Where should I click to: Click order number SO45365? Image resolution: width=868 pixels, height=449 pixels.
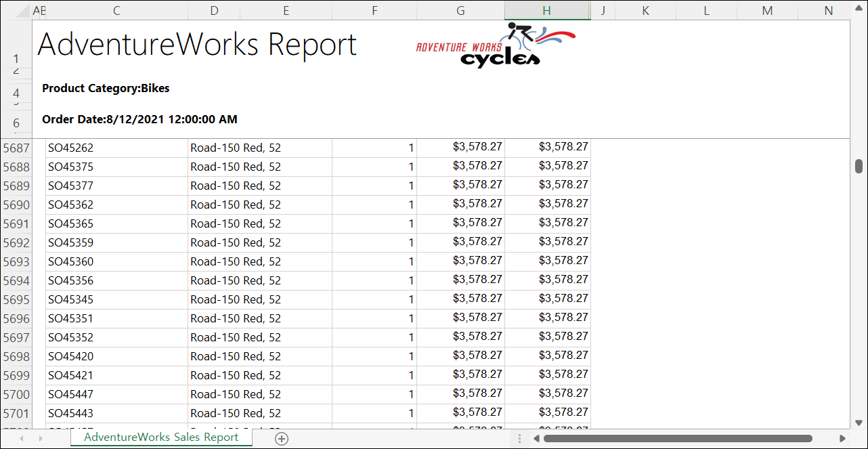pyautogui.click(x=116, y=223)
